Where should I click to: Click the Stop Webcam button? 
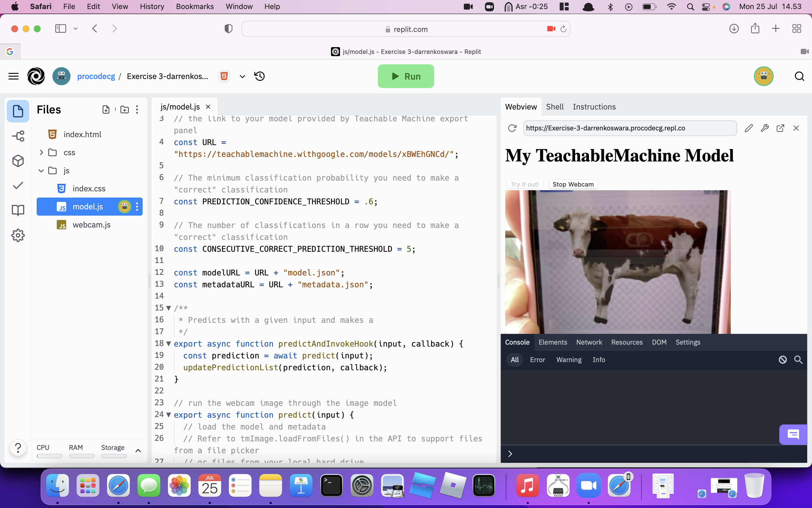coord(573,184)
